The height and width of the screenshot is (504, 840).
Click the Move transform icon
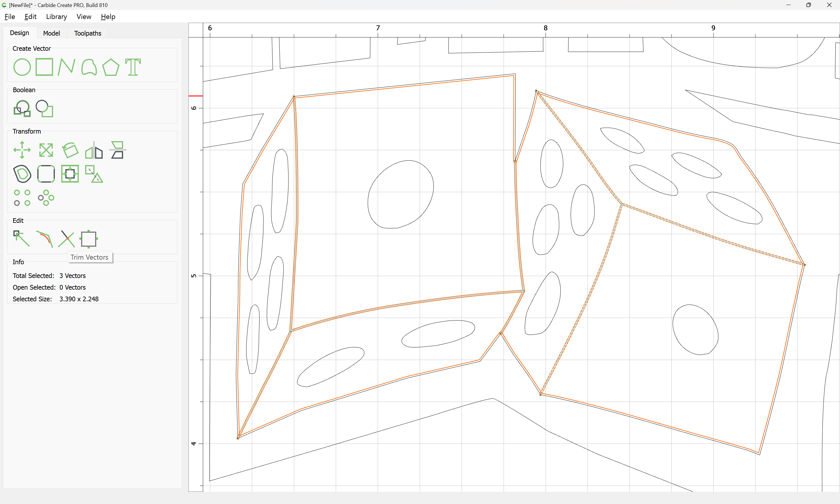(x=22, y=150)
